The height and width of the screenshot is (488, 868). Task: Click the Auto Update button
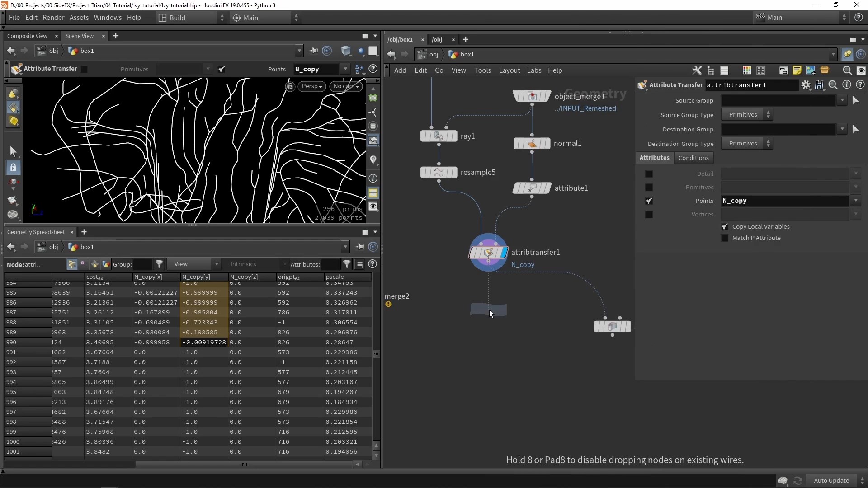point(831,480)
